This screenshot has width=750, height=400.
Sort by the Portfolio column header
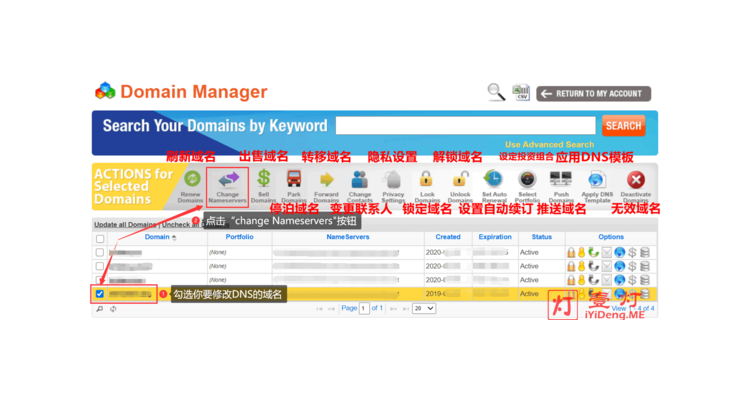coord(239,237)
